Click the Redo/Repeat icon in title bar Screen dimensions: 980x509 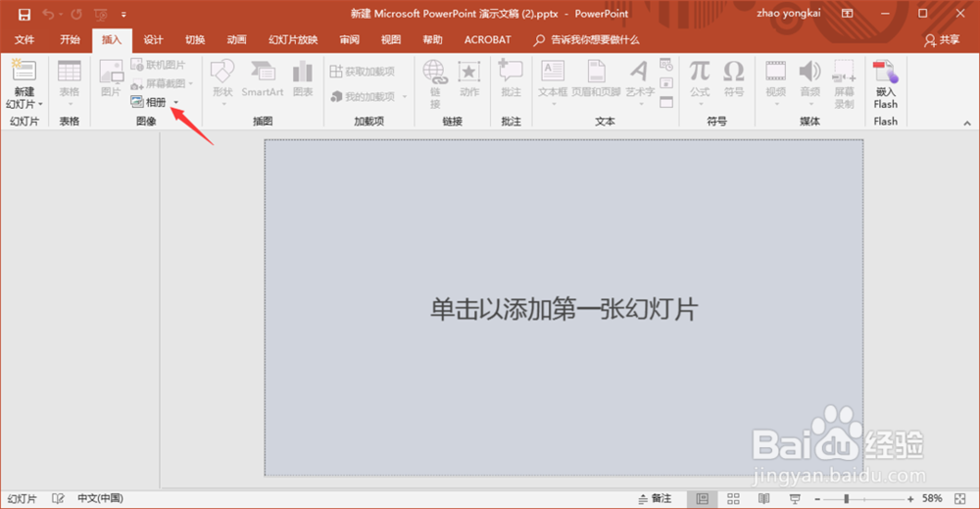tap(76, 14)
